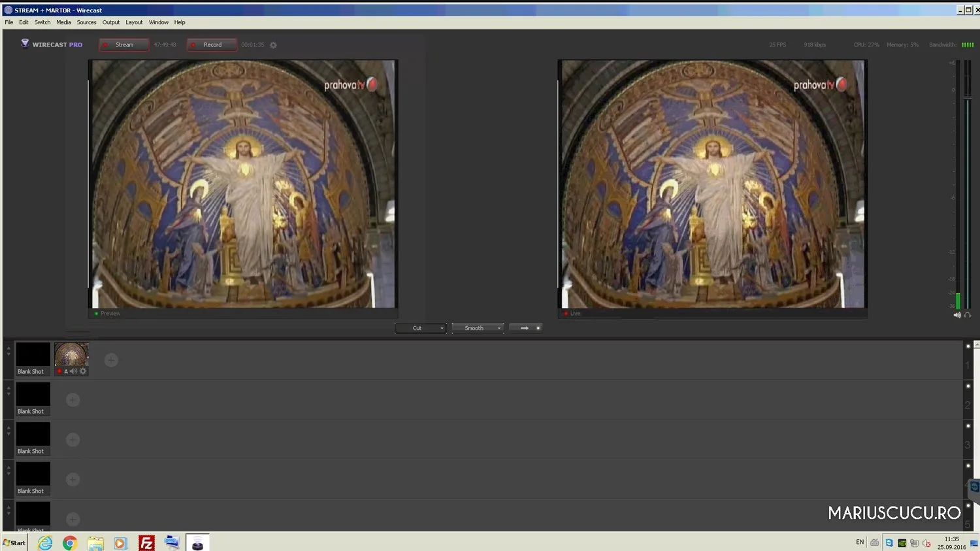Open the remote desktop icon in the taskbar
This screenshot has width=980, height=551.
[172, 543]
